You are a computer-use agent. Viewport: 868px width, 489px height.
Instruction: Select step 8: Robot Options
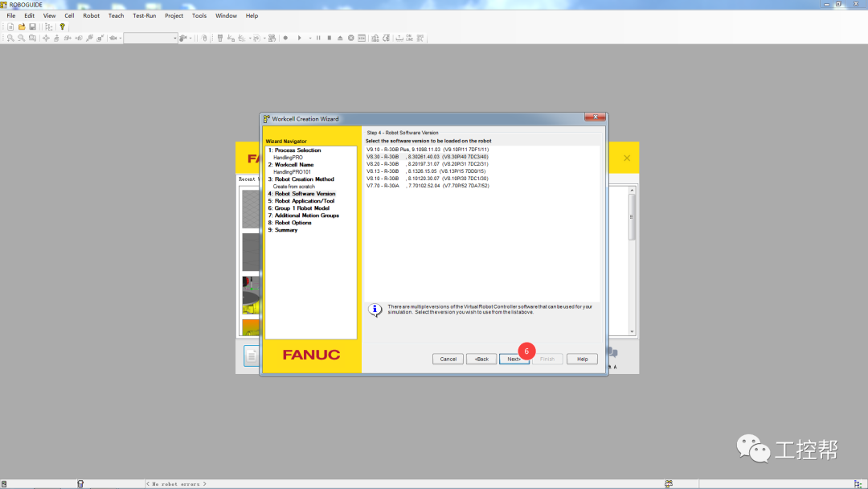point(289,223)
